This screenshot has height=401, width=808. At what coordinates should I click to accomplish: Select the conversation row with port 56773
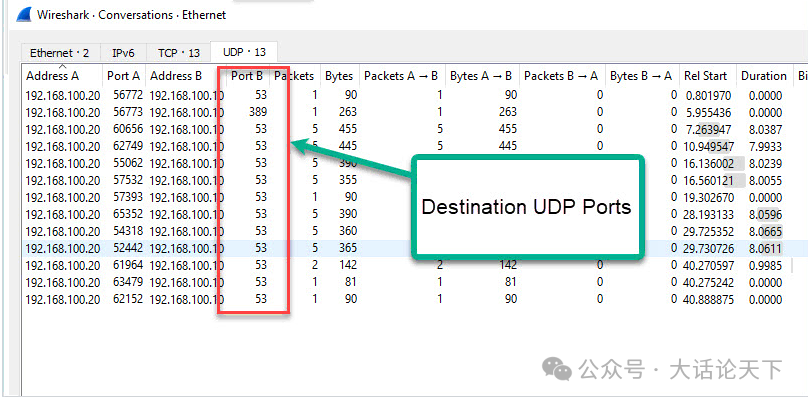click(x=404, y=112)
